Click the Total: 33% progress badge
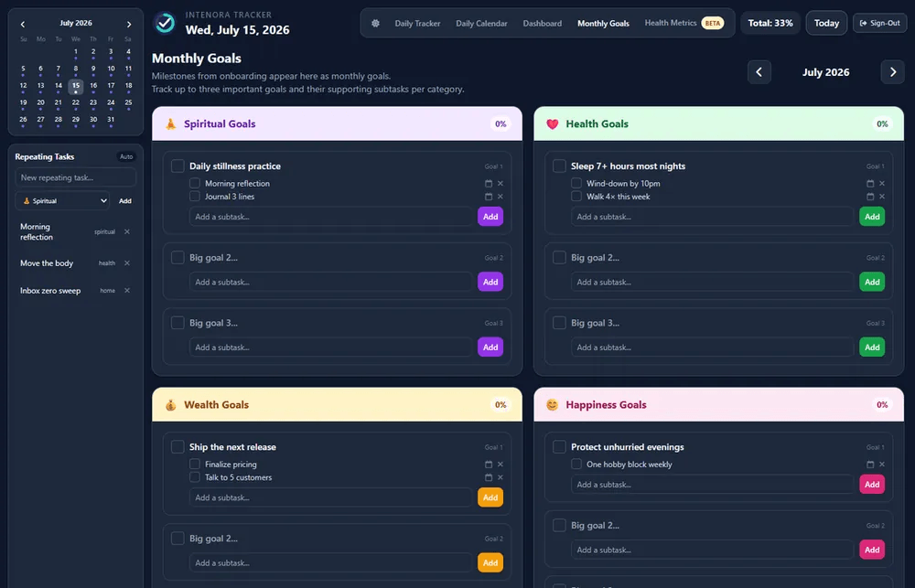 coord(770,24)
